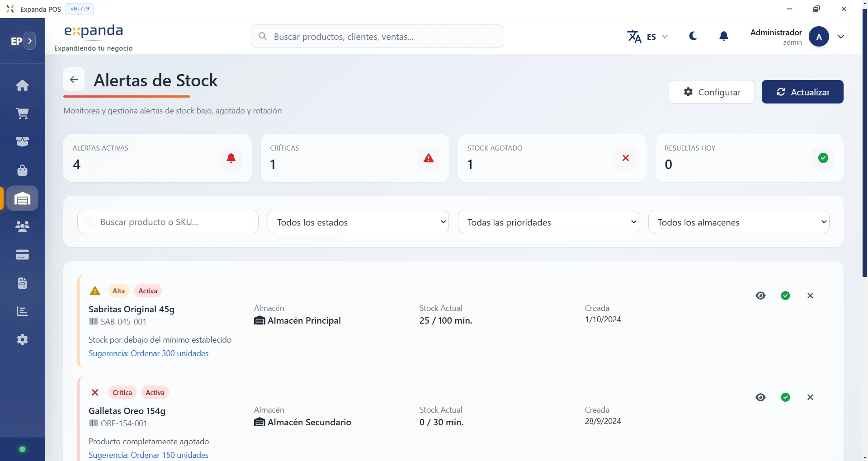Open the ES language selector
The height and width of the screenshot is (461, 868).
(x=647, y=37)
